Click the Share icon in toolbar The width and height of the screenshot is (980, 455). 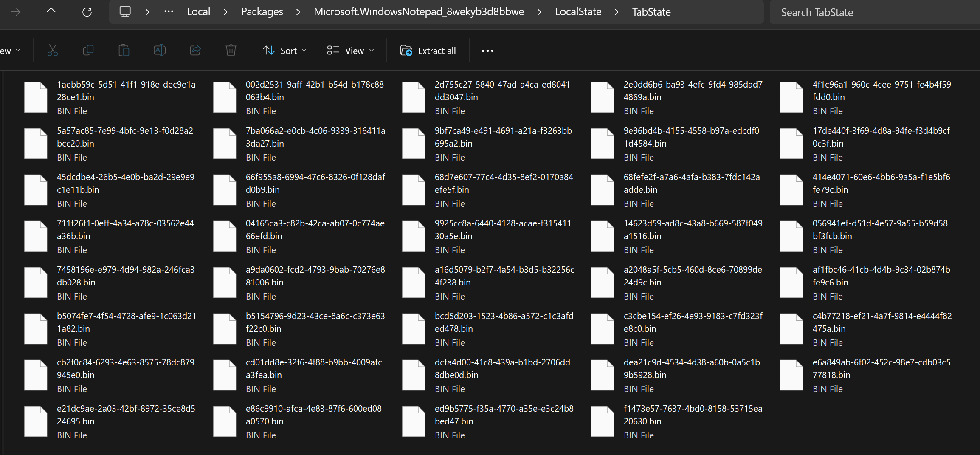(x=195, y=51)
